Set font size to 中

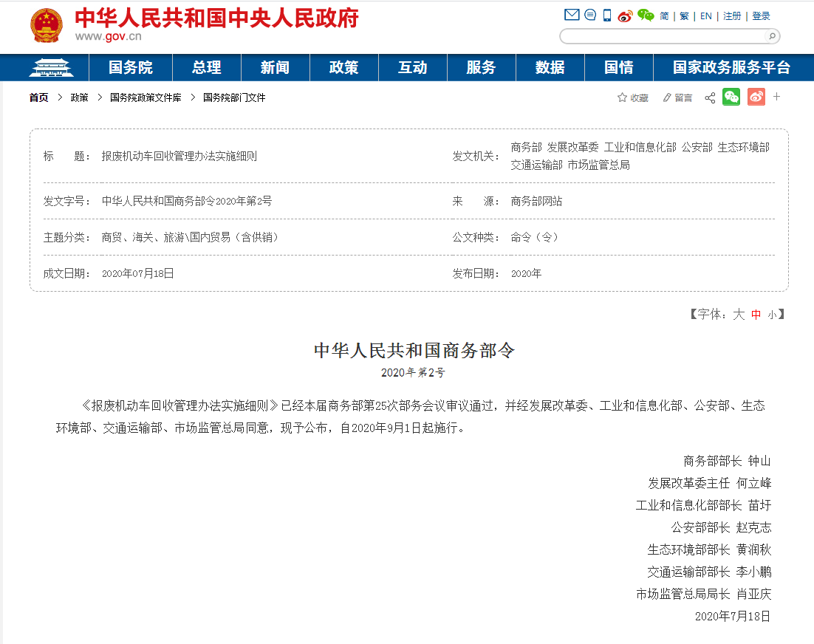(x=756, y=315)
